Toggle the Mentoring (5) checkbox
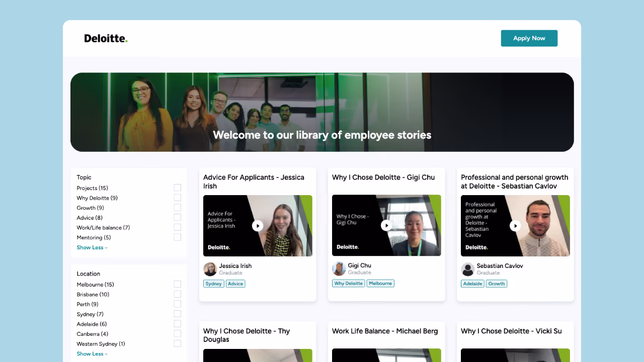Viewport: 644px width, 362px height. pyautogui.click(x=177, y=237)
